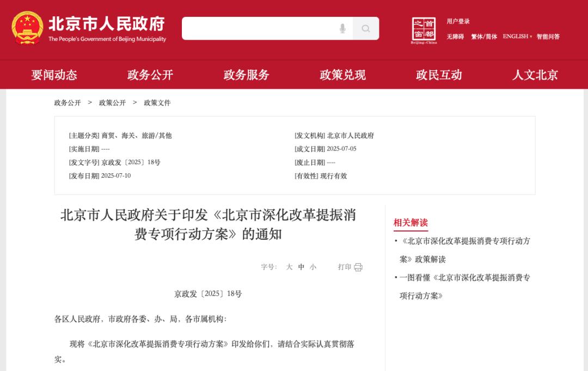
Task: Open the 政务公开 menu
Action: (x=150, y=75)
